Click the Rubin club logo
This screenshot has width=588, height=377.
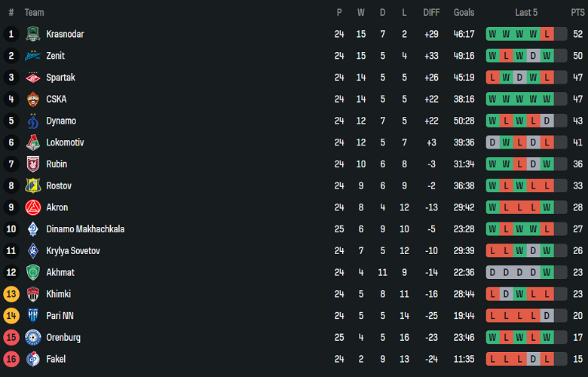32,164
